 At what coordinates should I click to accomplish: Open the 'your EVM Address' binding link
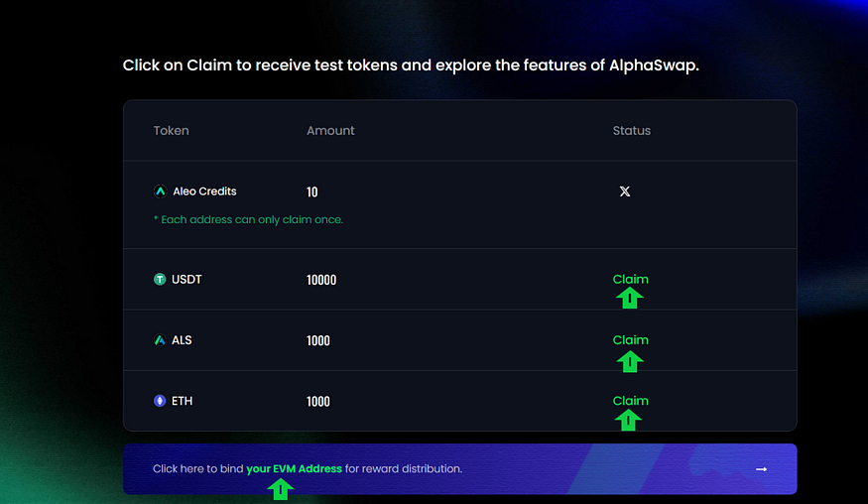tap(294, 468)
